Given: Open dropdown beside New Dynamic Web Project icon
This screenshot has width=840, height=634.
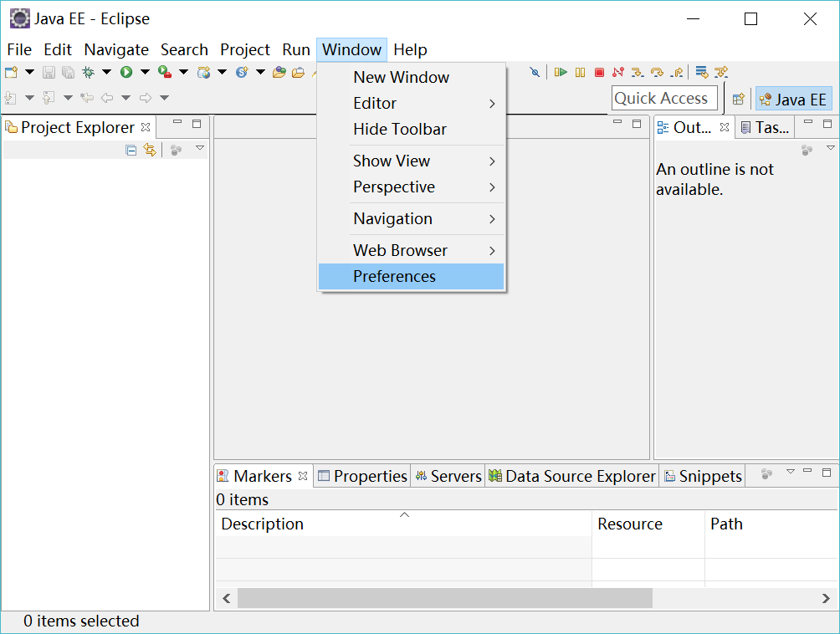Looking at the screenshot, I should click(222, 72).
